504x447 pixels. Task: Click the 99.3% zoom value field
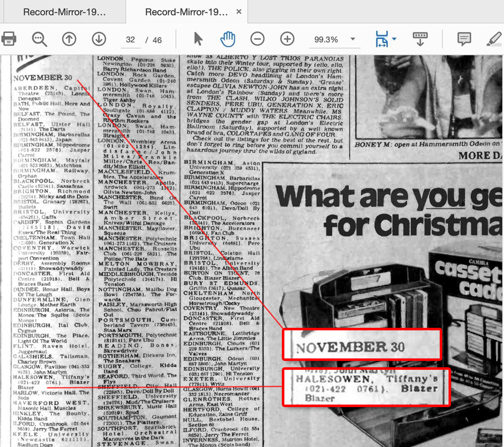326,40
